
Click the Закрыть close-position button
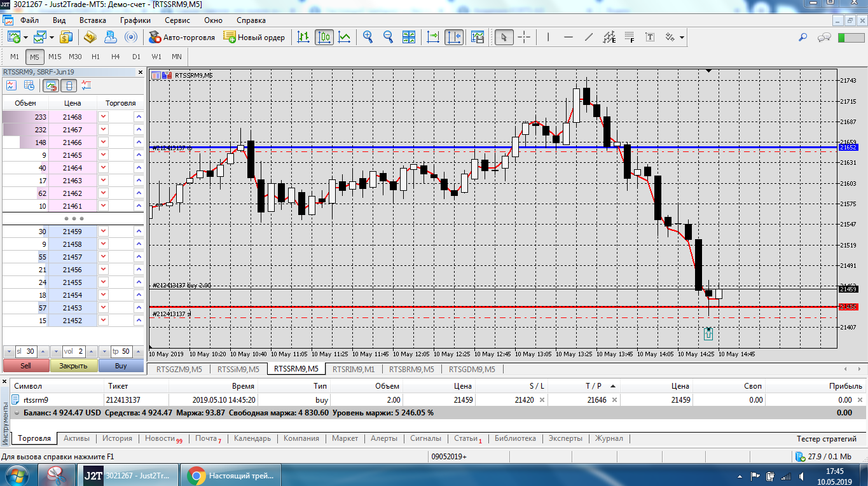pyautogui.click(x=74, y=366)
